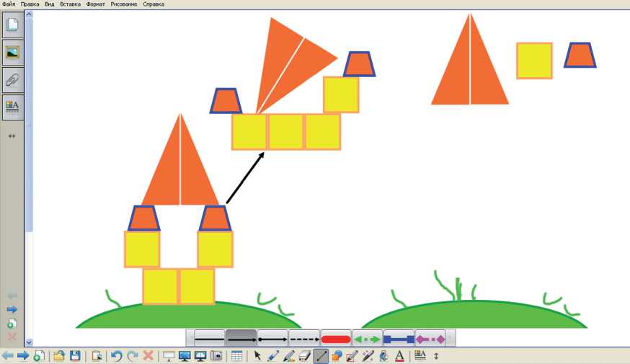Add a blank page from the bottom toolbar
This screenshot has height=364, width=630.
coord(39,356)
